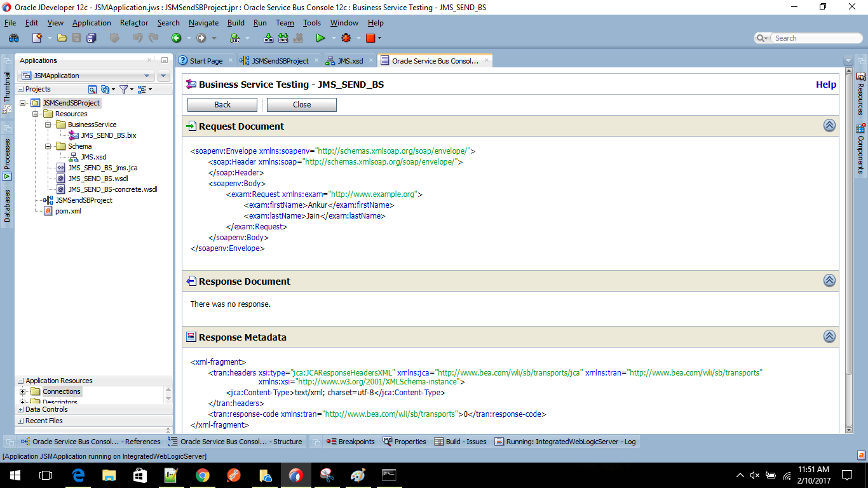
Task: Switch to the JSMSendSBProject editor tab
Action: click(x=280, y=61)
